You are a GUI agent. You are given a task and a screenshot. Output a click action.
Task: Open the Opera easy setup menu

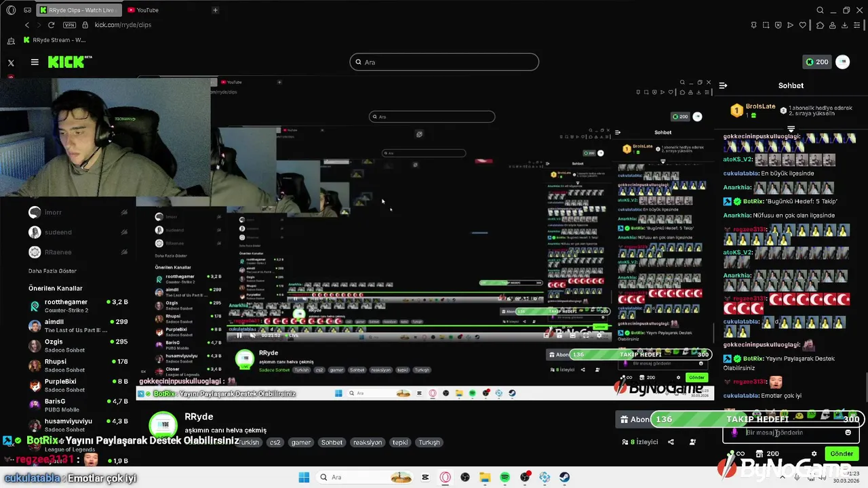click(x=858, y=25)
